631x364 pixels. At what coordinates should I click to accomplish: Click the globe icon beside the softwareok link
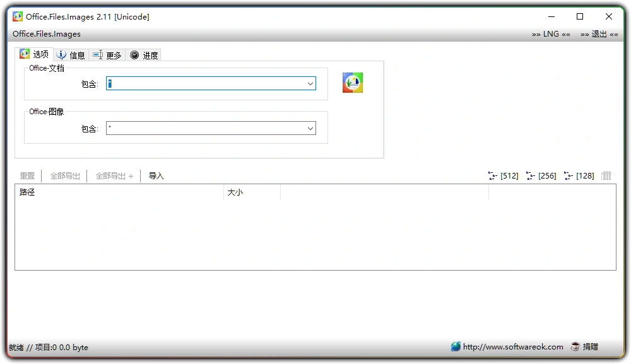(x=456, y=346)
